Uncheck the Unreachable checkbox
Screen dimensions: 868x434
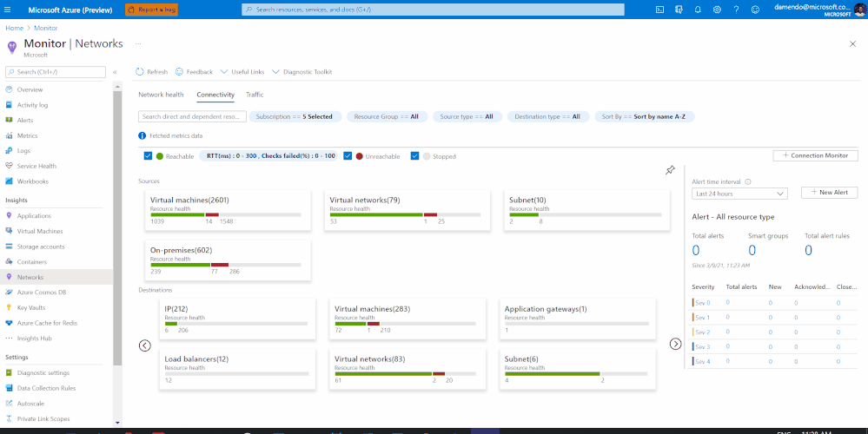[x=348, y=156]
